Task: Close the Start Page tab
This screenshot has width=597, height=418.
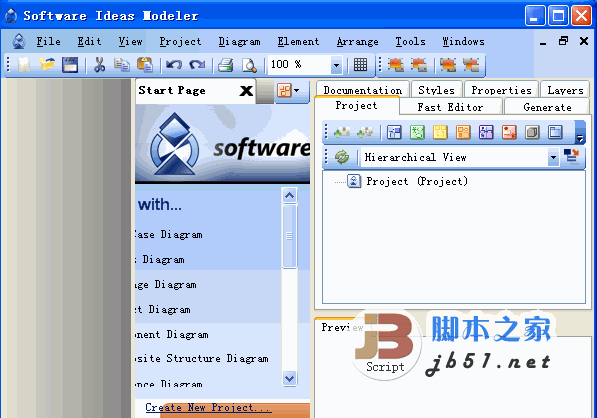Action: 246,91
